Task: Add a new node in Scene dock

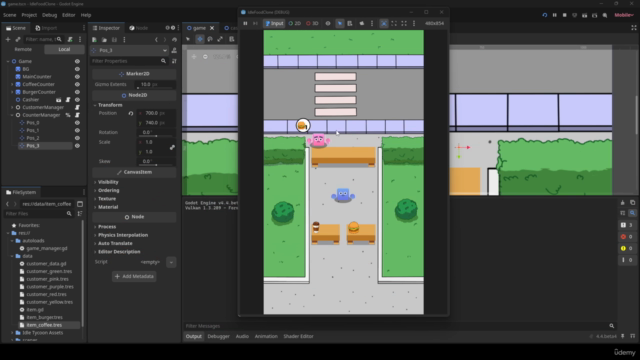Action: tap(8, 39)
